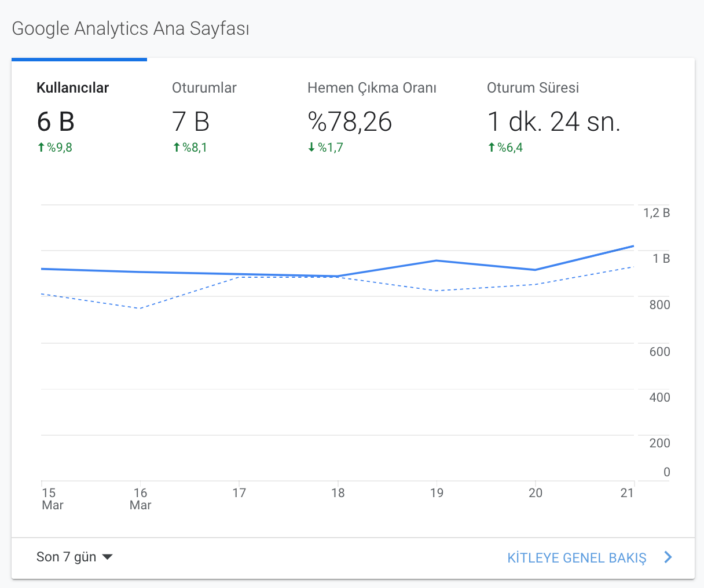Screen dimensions: 704x588
Task: Select the 16 Mar point on the dashed line
Action: click(x=140, y=308)
